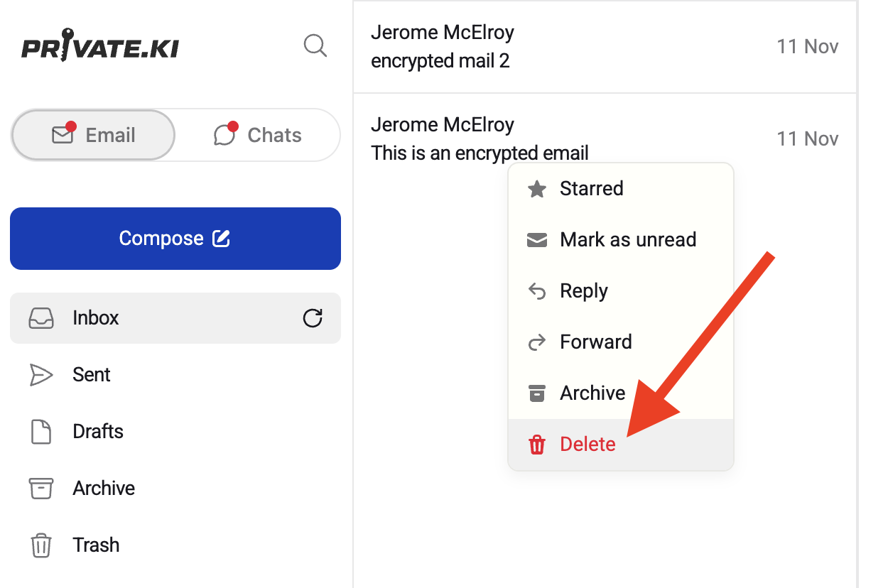Open the Drafts folder
Viewport: 888px width, 588px height.
pos(97,432)
